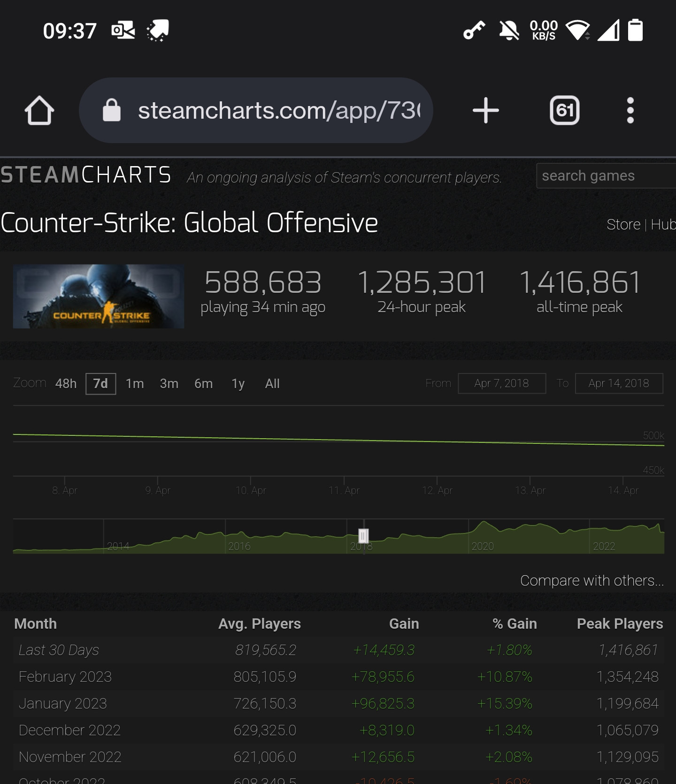Tap the browser home icon
The width and height of the screenshot is (676, 784).
(39, 111)
